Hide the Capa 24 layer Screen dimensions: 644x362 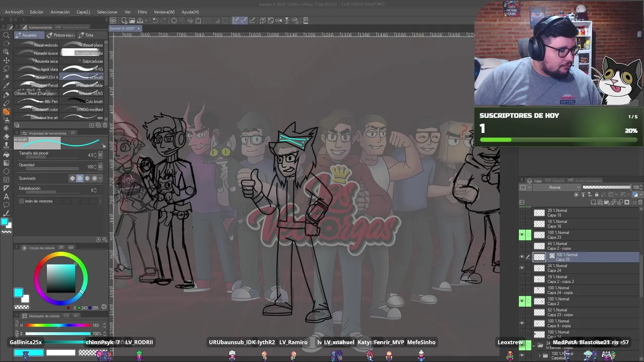(x=522, y=268)
